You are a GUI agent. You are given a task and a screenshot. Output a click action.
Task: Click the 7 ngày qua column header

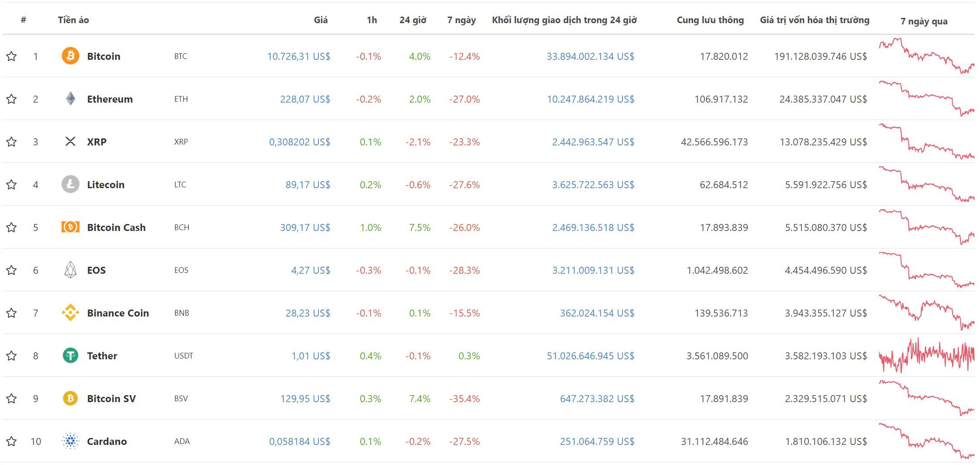[x=924, y=21]
